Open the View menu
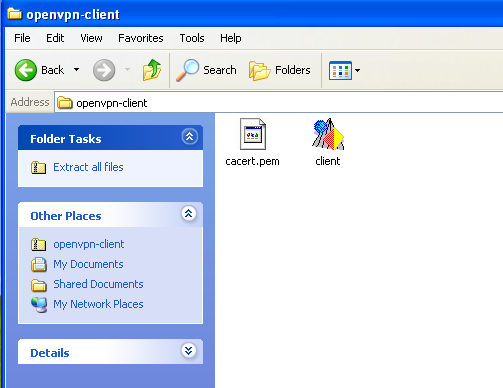This screenshot has width=503, height=388. [91, 38]
